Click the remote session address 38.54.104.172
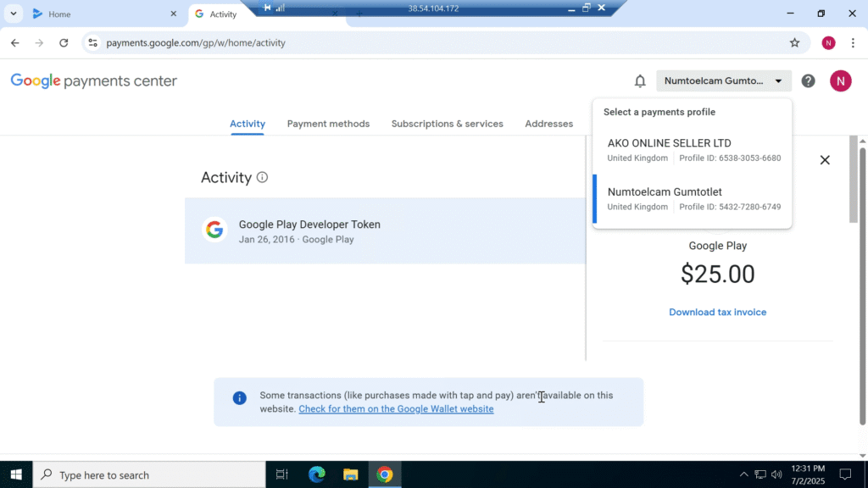Viewport: 868px width, 488px height. [433, 8]
